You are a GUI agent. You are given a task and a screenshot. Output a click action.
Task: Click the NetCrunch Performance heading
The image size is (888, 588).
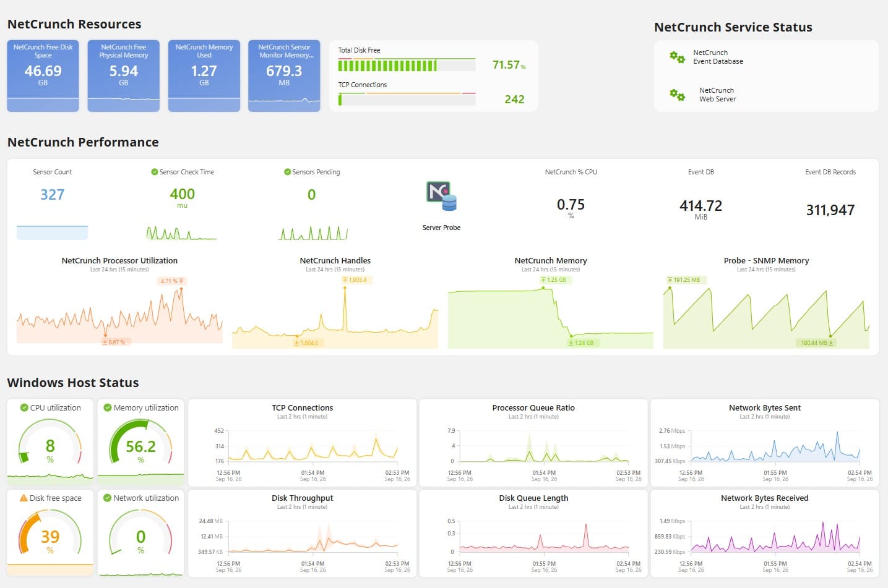[x=83, y=142]
